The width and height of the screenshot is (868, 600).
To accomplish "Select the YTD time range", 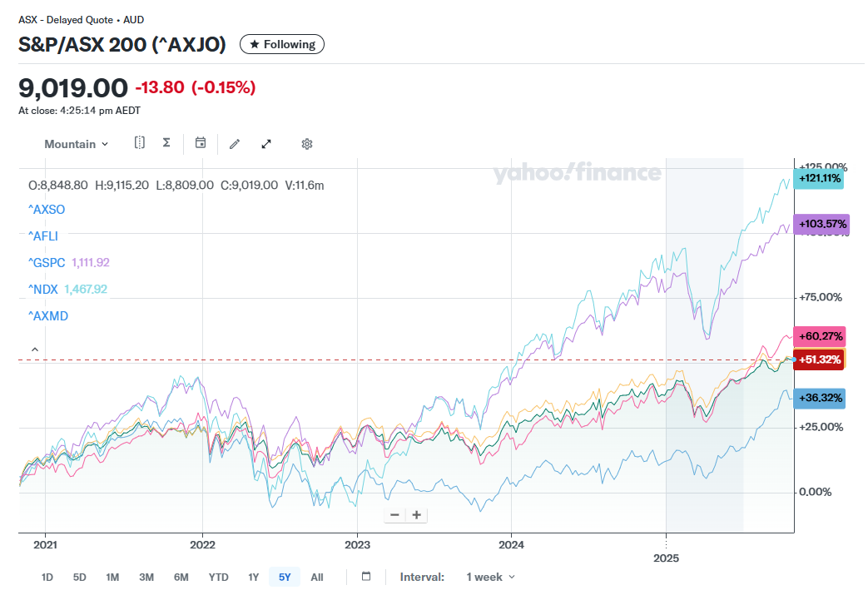I will point(218,577).
